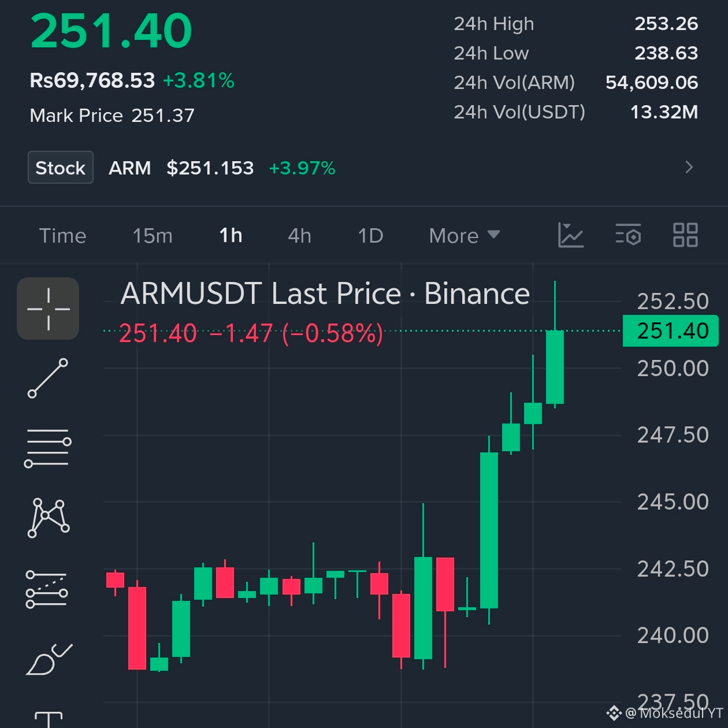This screenshot has width=728, height=728.
Task: Select the long/short position prediction tool
Action: coord(47,589)
